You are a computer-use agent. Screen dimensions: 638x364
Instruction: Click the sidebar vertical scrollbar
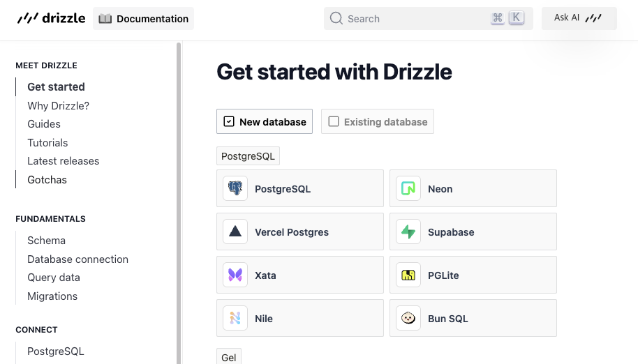tap(179, 203)
